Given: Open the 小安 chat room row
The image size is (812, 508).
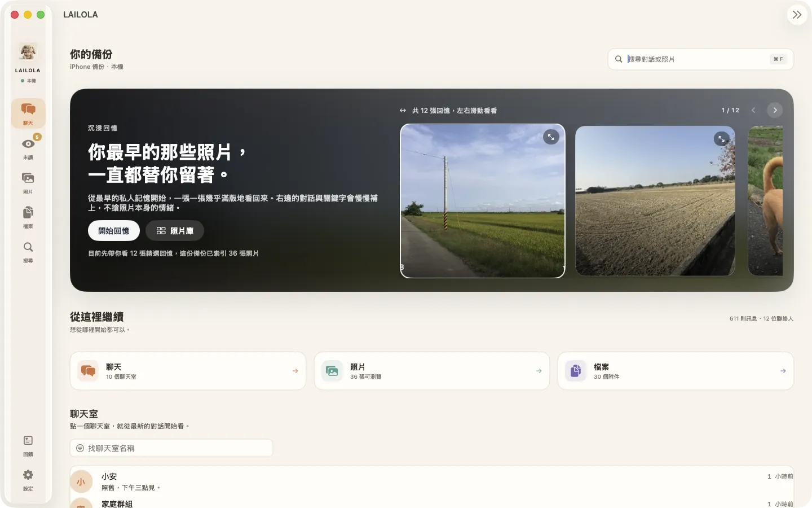Looking at the screenshot, I should point(431,481).
